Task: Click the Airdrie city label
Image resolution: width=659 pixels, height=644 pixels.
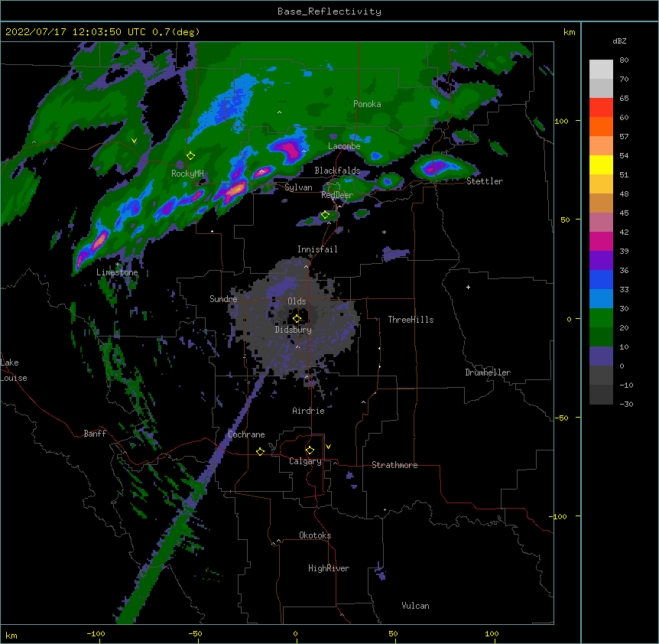Action: [309, 411]
